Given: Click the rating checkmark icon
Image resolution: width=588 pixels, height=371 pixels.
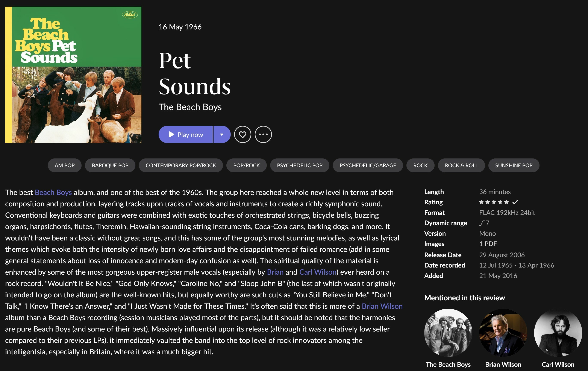Looking at the screenshot, I should [x=515, y=202].
